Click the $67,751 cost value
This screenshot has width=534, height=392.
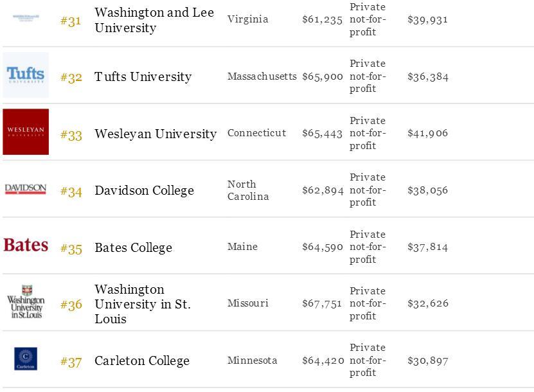click(322, 303)
